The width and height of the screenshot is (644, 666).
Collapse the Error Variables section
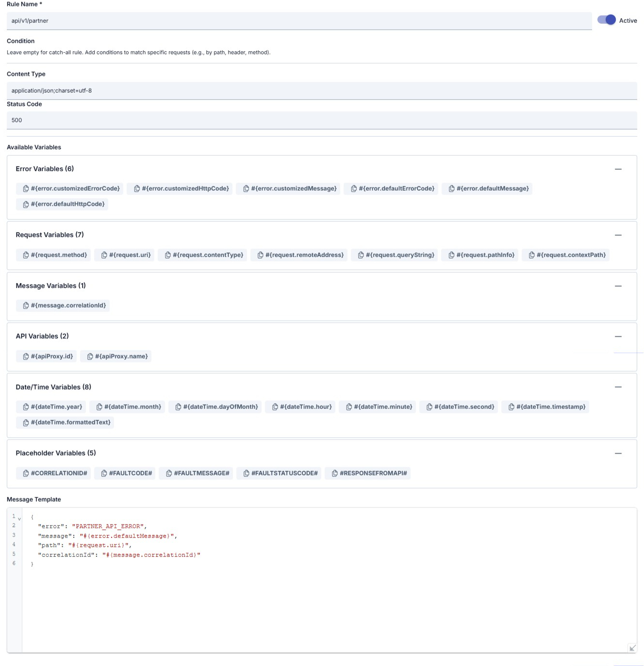point(618,169)
